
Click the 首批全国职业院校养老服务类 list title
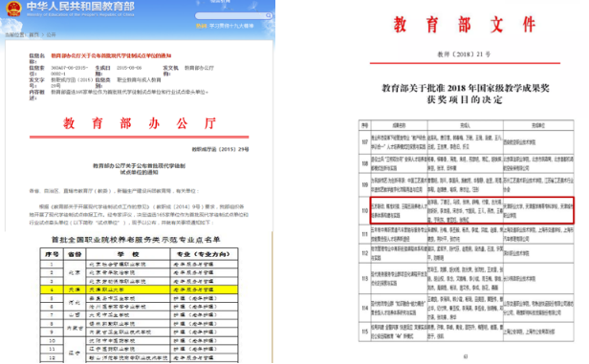click(136, 240)
